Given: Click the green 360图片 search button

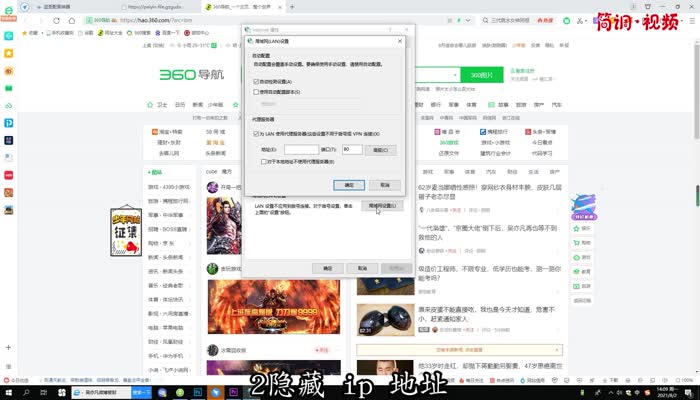Looking at the screenshot, I should pos(482,75).
